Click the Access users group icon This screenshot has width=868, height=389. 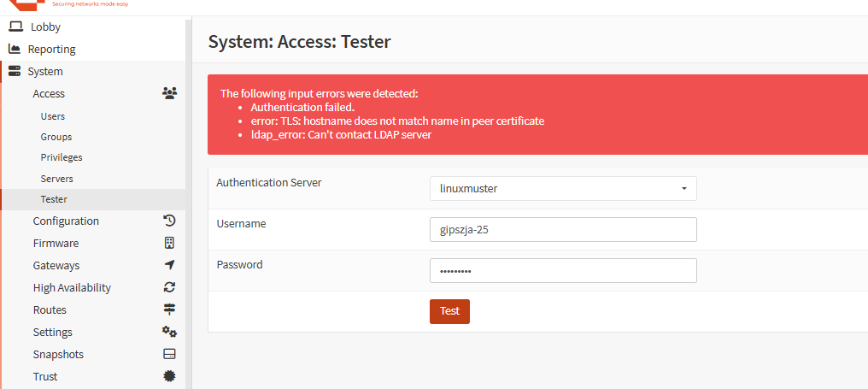169,93
